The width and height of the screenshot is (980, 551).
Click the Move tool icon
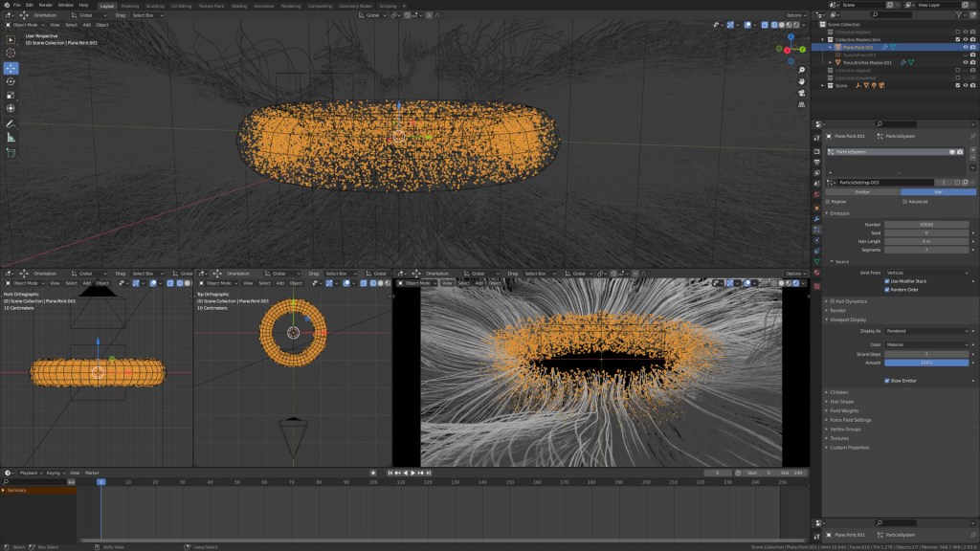pos(11,68)
